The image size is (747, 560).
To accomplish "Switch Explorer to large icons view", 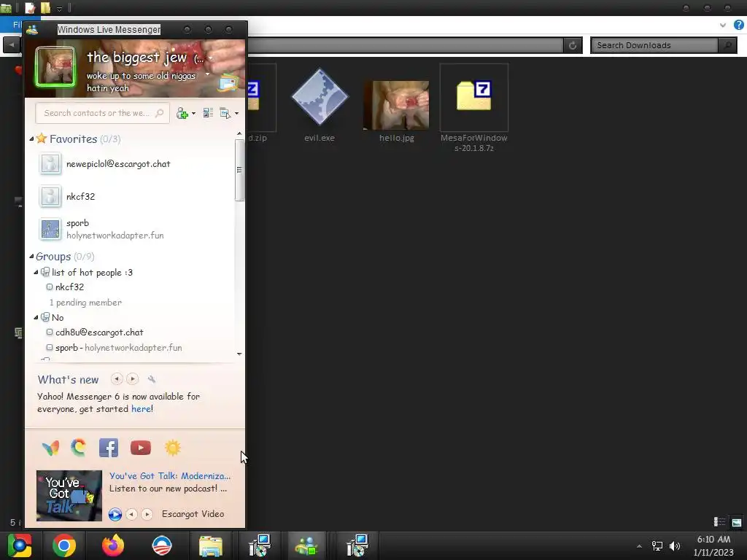I will (x=737, y=522).
